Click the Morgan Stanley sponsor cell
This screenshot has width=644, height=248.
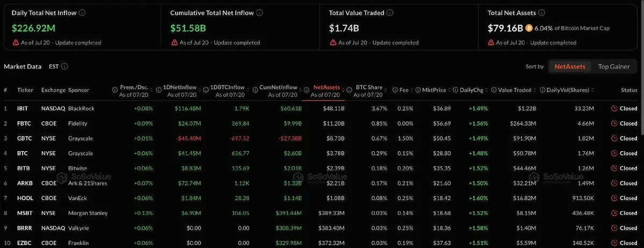point(88,213)
